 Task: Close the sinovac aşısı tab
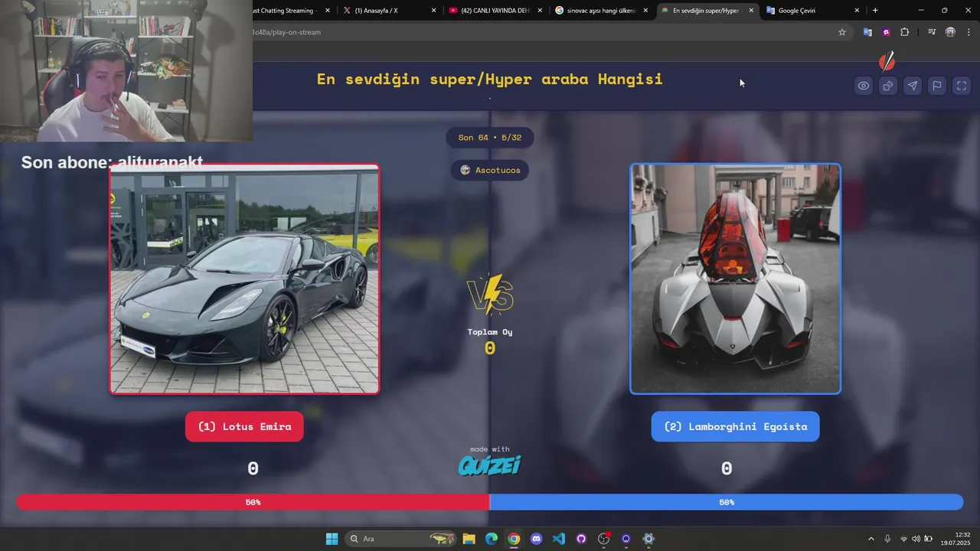coord(645,11)
